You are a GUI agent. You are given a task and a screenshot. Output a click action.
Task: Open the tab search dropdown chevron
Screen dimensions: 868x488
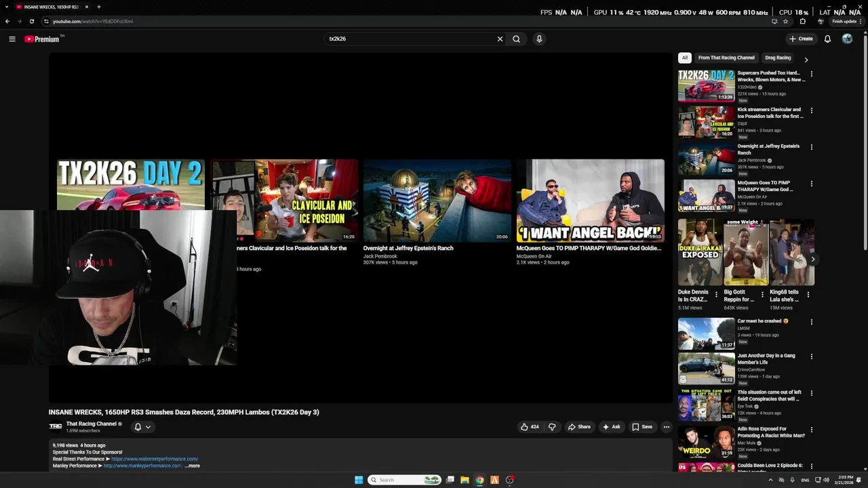[7, 7]
